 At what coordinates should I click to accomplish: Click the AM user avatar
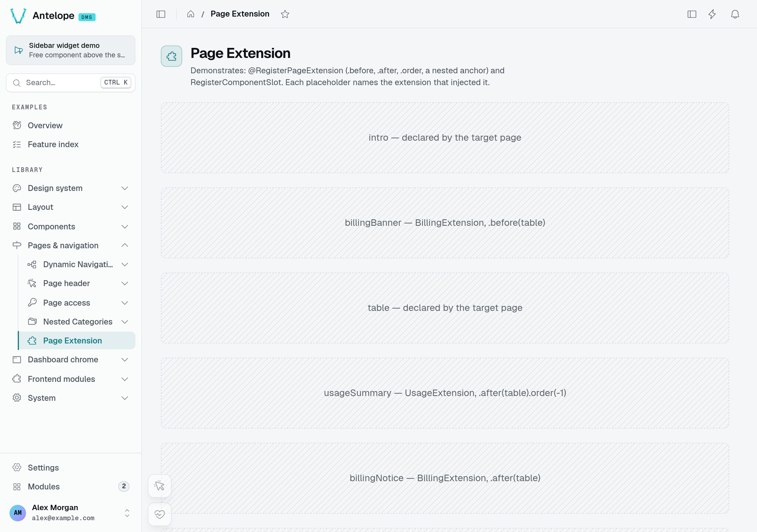point(18,513)
